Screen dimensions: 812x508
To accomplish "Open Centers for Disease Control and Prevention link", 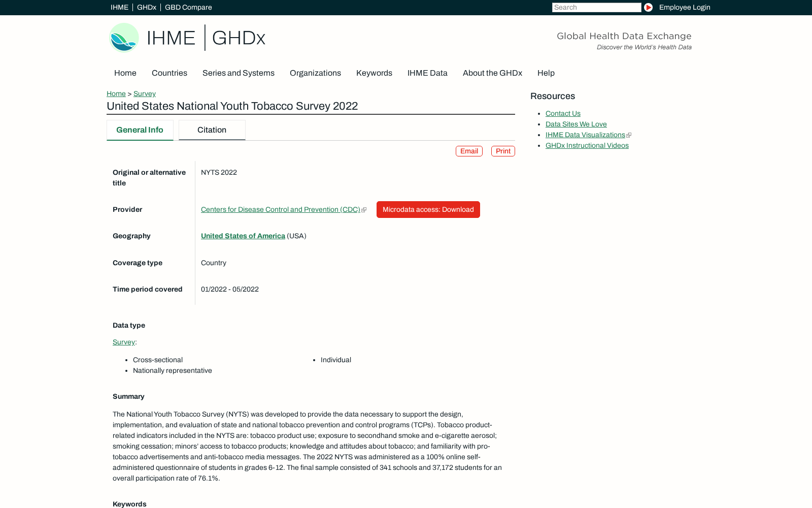I will point(281,209).
